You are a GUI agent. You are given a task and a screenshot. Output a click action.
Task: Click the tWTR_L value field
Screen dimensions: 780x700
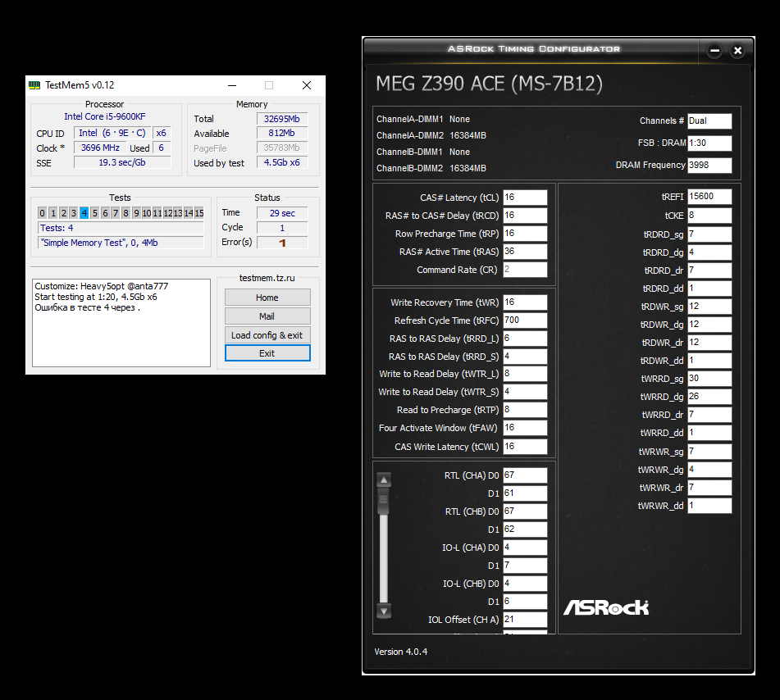tap(525, 374)
